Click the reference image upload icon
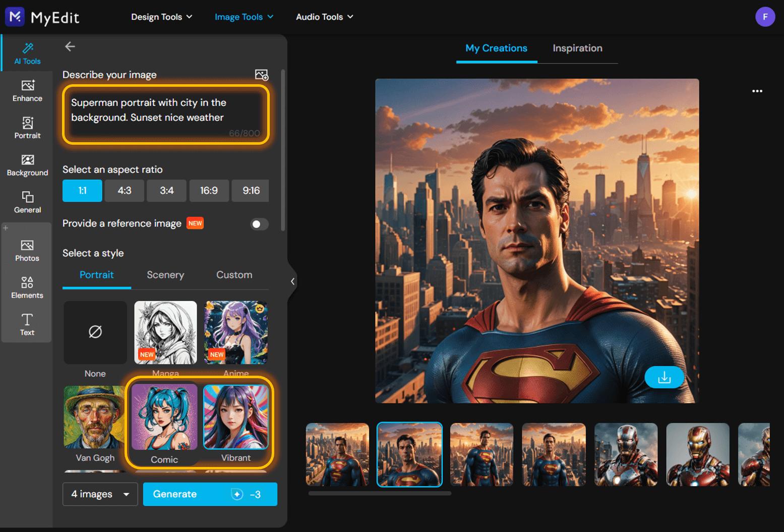Viewport: 784px width, 532px height. [262, 75]
